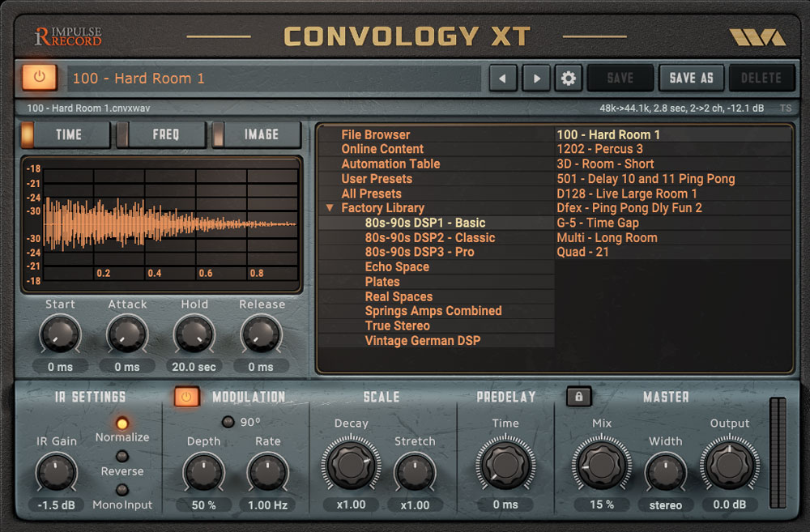Toggle the Reverse LED switch
Screen dimensions: 810x532
[x=122, y=457]
